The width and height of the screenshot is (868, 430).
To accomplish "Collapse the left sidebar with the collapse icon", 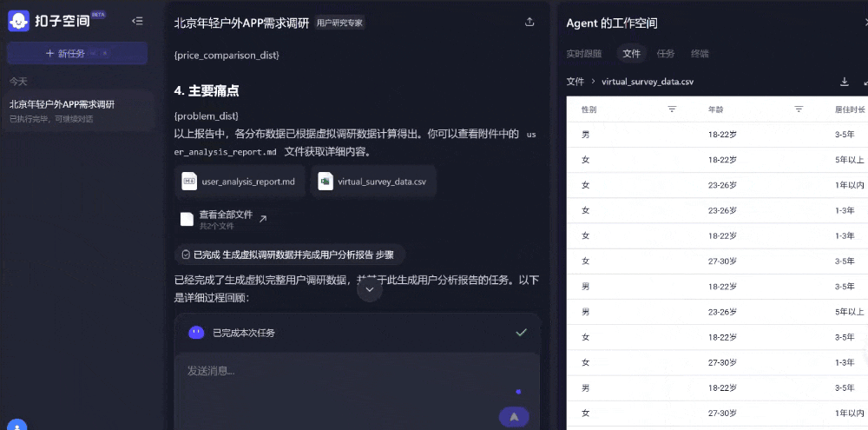I will coord(137,21).
